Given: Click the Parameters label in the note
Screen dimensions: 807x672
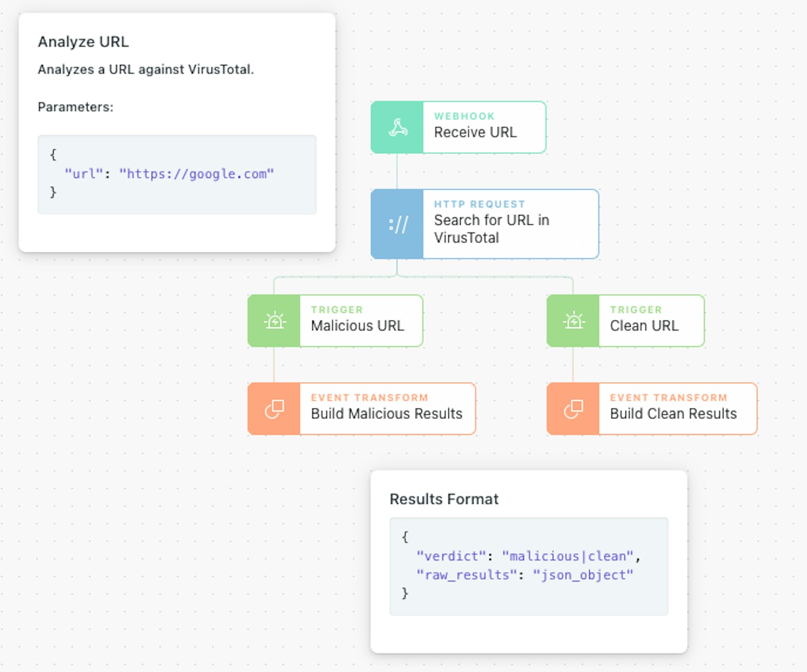Looking at the screenshot, I should (76, 107).
